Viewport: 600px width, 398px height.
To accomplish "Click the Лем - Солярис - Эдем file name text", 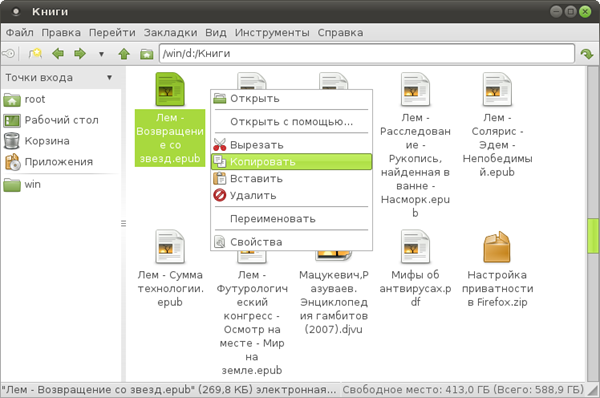I will (497, 145).
